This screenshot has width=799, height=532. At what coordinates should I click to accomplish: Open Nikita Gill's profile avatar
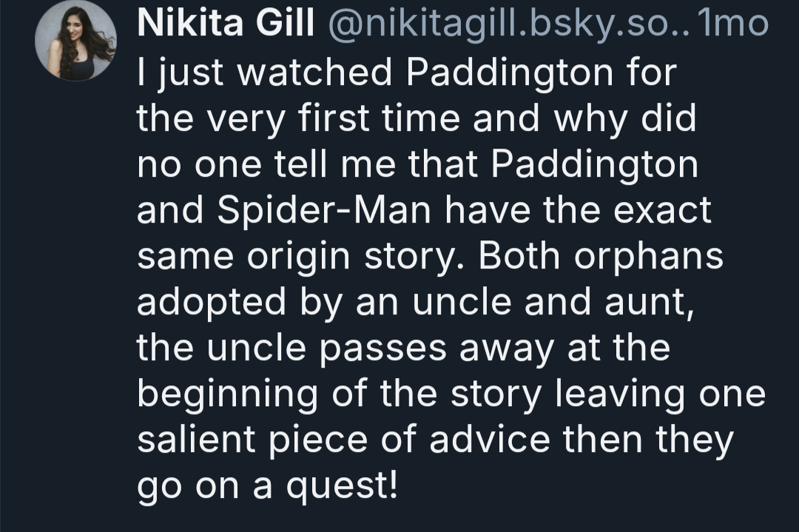[x=75, y=40]
